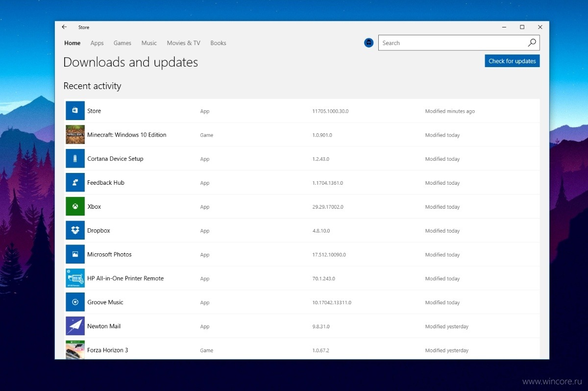
Task: Click the Groove Music icon
Action: 75,302
